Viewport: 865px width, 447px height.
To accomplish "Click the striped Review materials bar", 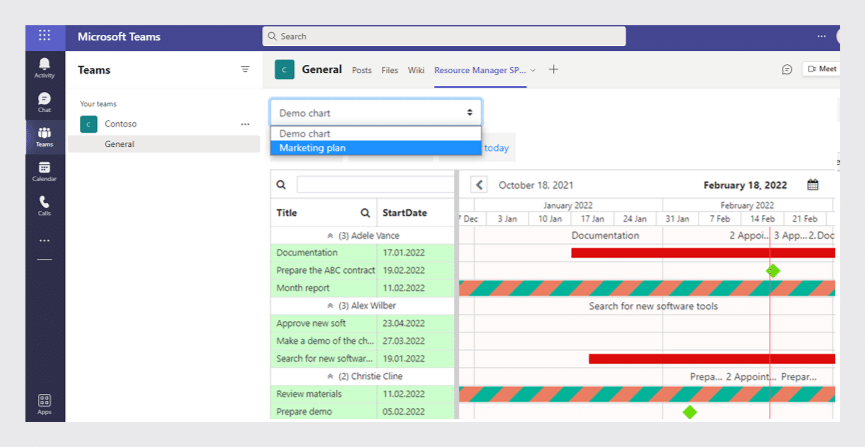I will pyautogui.click(x=647, y=394).
